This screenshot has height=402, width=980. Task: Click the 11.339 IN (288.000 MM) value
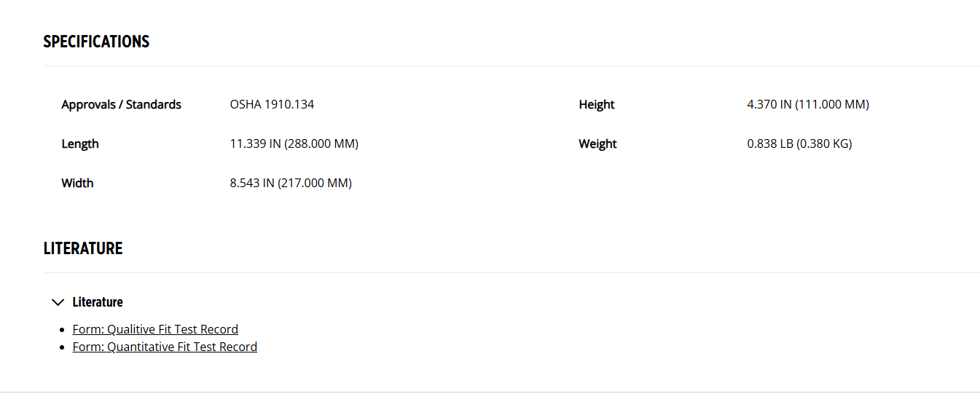[294, 144]
